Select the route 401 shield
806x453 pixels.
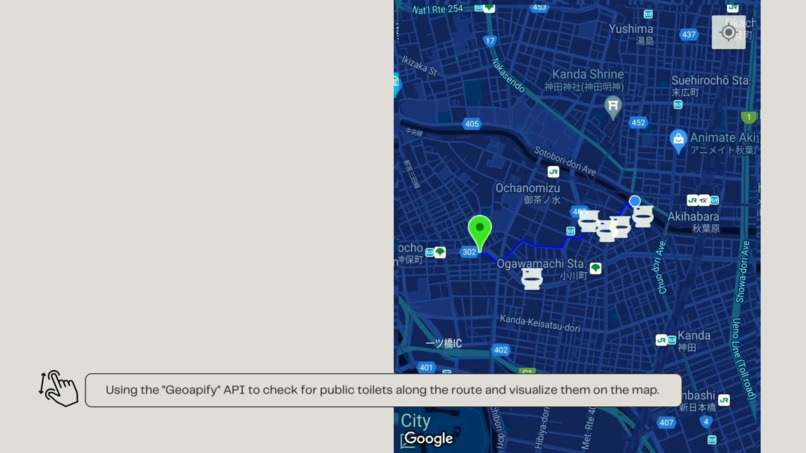pos(426,367)
